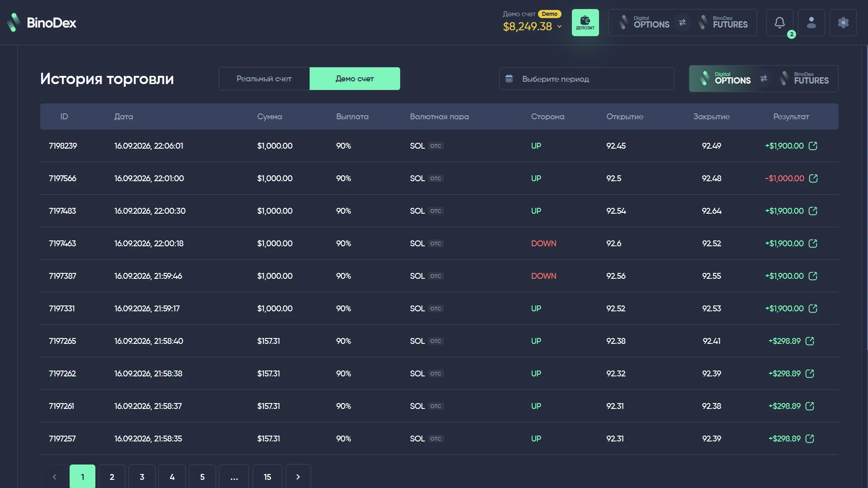Click the Результат column header
This screenshot has height=488, width=868.
[x=791, y=117]
